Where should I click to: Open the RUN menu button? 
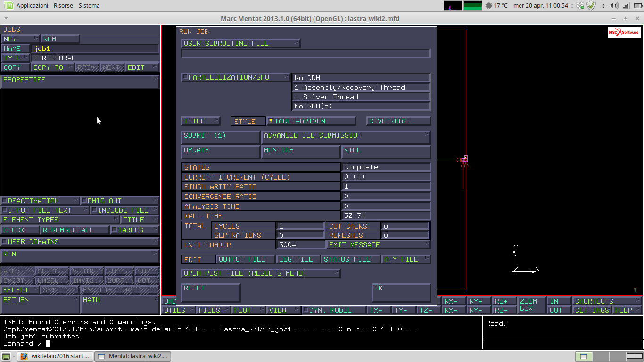80,256
